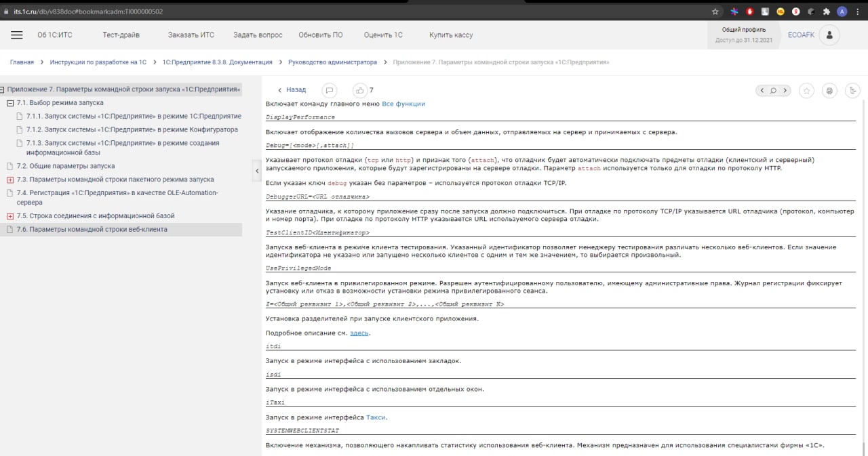Click the yellow 1C extension icon

[780, 12]
